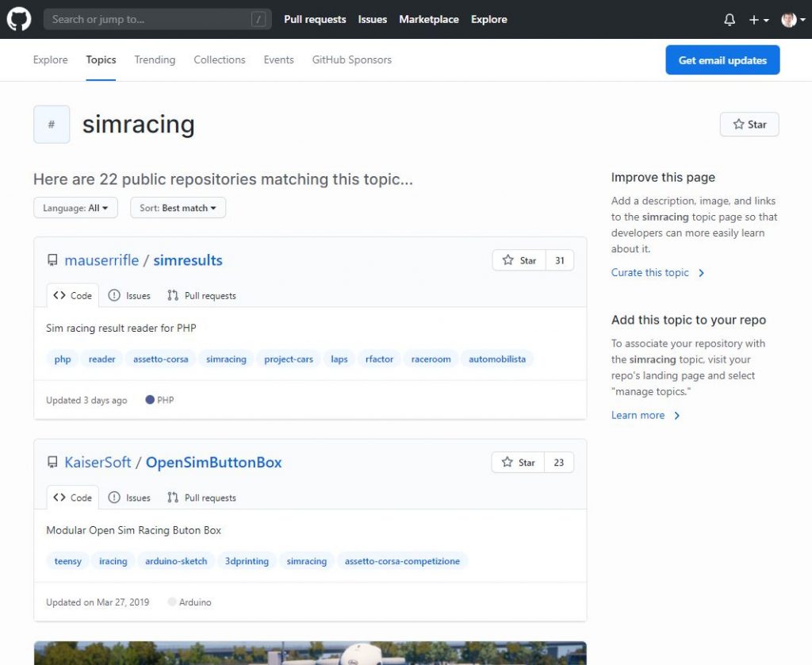Open Explore in top navigation bar
This screenshot has width=812, height=665.
coord(488,19)
